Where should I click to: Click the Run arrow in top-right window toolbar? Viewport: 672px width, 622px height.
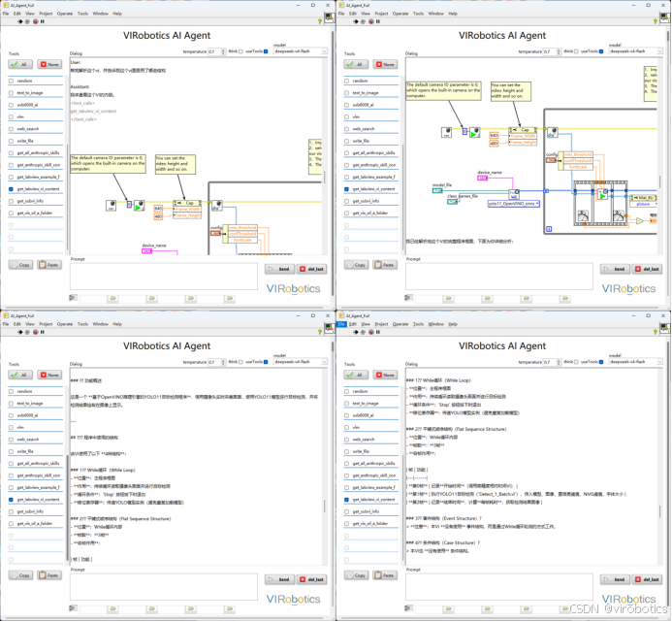pyautogui.click(x=355, y=21)
